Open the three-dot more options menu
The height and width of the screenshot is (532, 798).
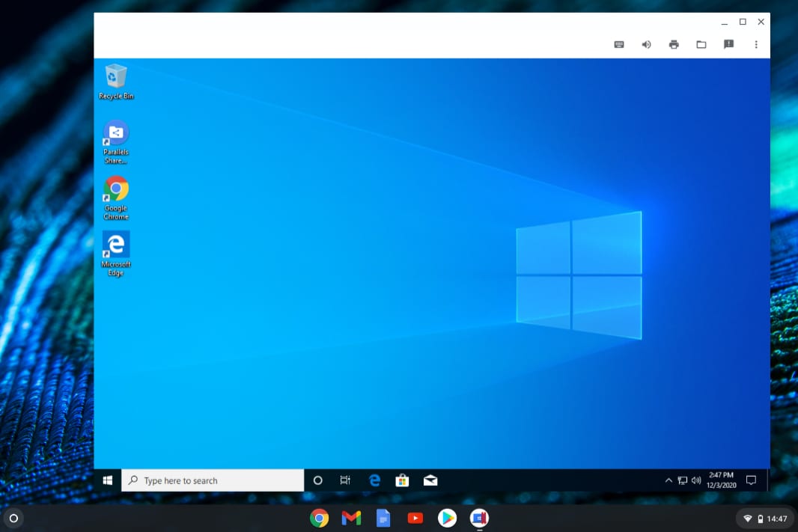tap(756, 45)
